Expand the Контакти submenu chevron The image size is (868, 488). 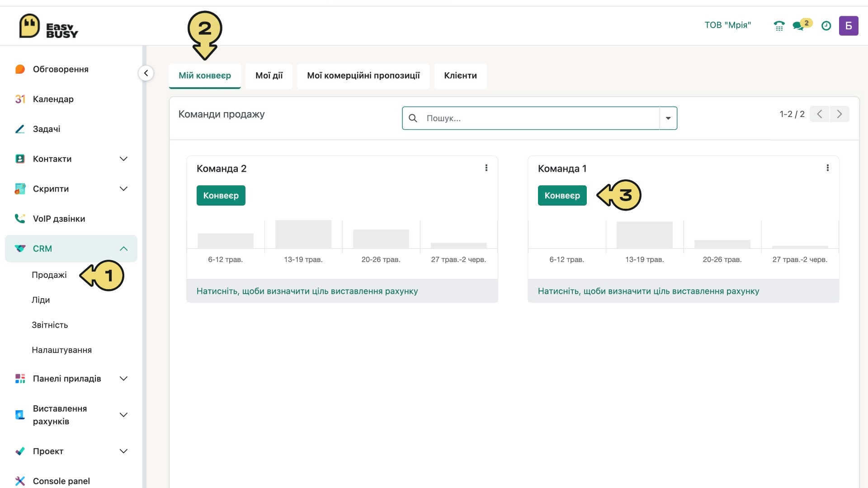point(123,159)
